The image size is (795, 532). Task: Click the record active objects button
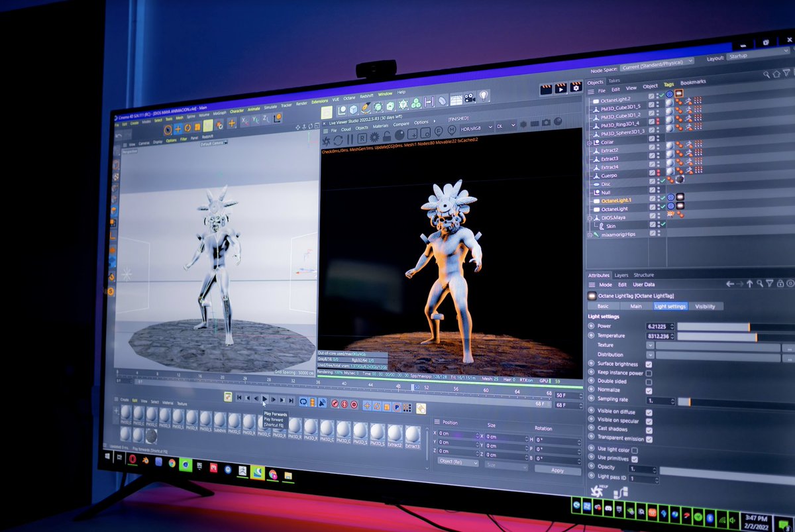click(335, 404)
